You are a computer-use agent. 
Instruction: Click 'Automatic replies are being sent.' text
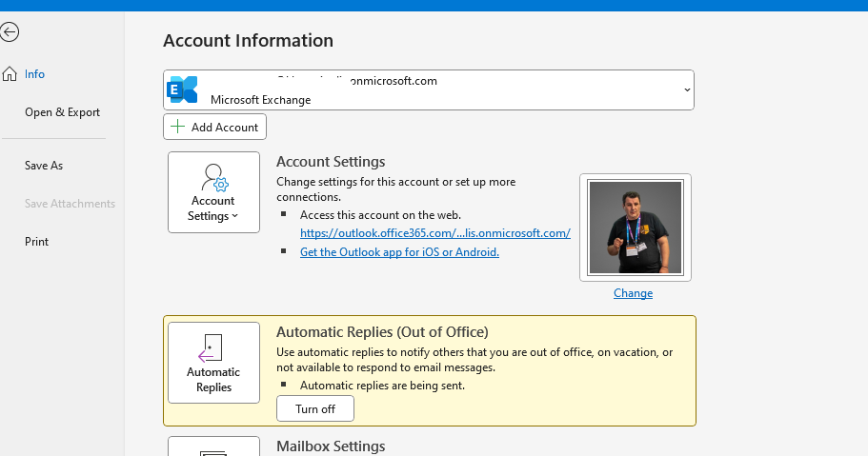pos(382,386)
